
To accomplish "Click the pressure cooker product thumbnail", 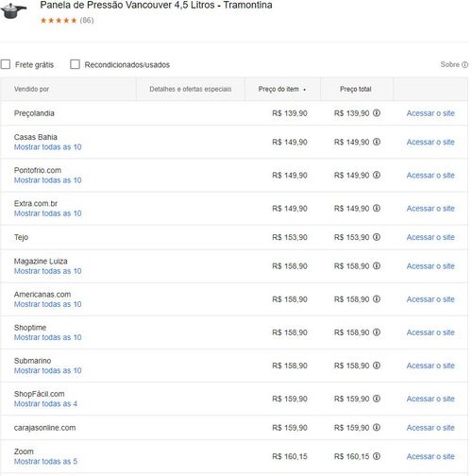I will [x=13, y=10].
